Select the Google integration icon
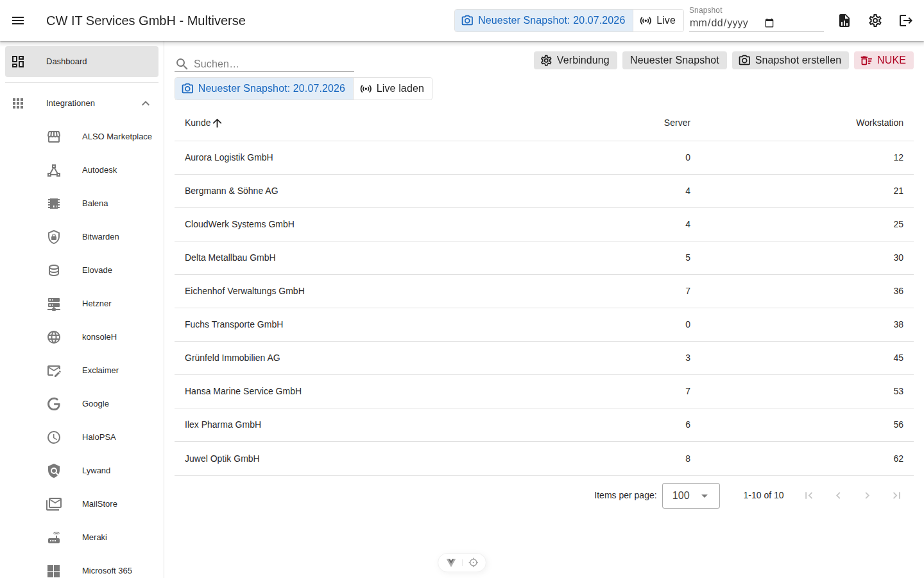Viewport: 924px width, 578px height. (x=54, y=404)
